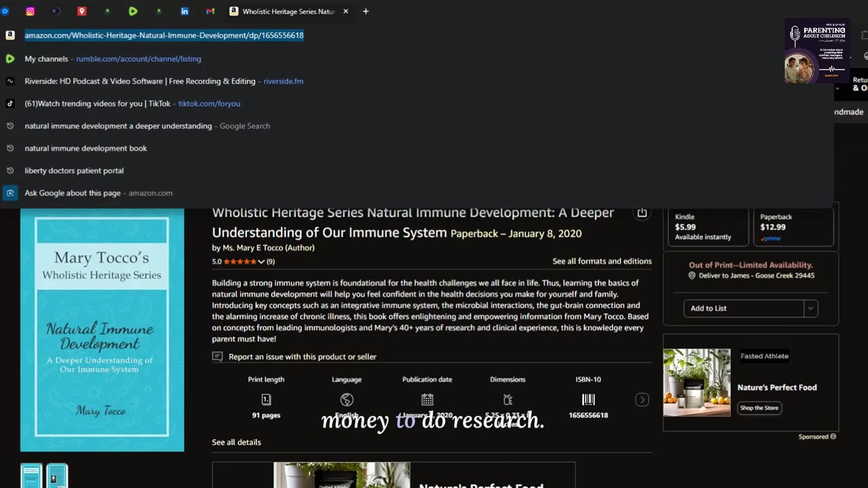Click the Language globe icon
Viewport: 868px width, 488px height.
coord(347,400)
